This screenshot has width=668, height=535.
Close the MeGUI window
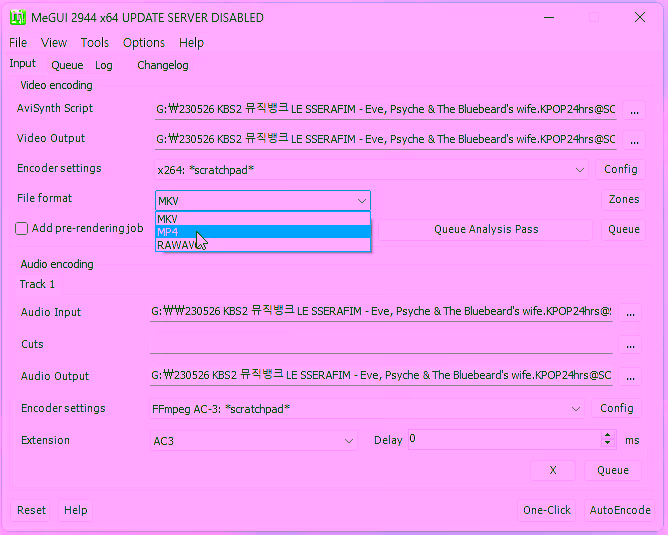tap(640, 17)
